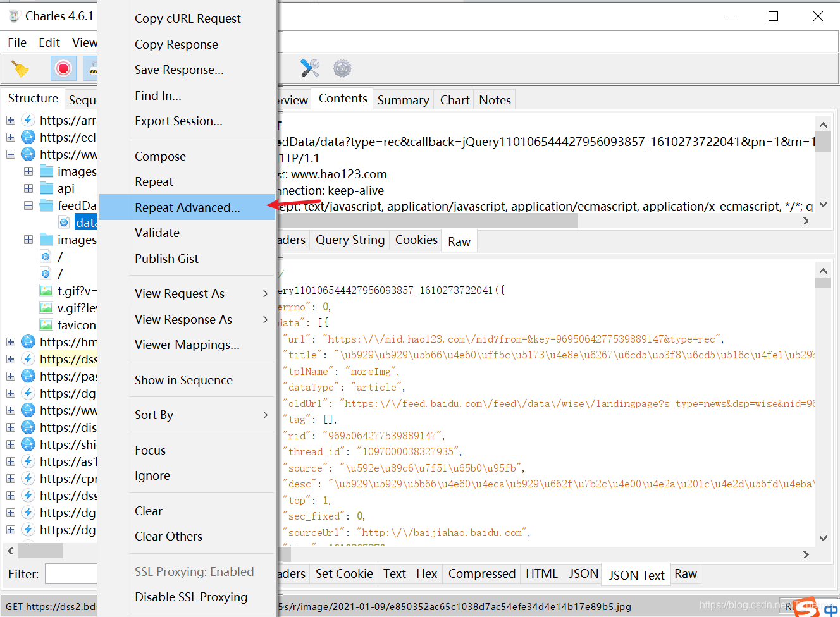
Task: Open the Edit menu
Action: pos(49,42)
